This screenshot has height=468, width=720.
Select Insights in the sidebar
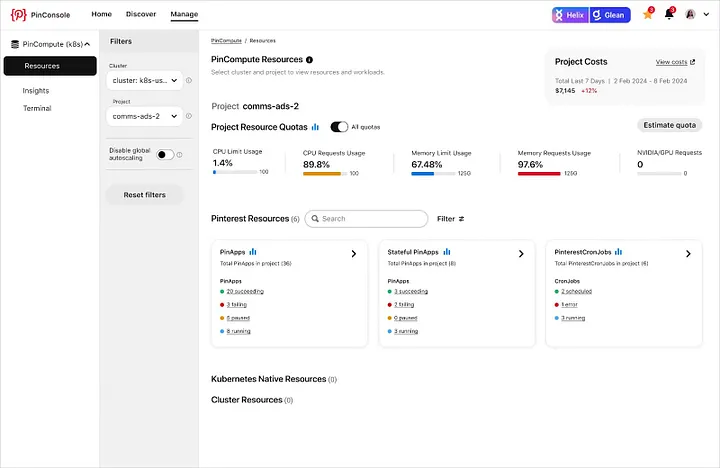coord(36,90)
